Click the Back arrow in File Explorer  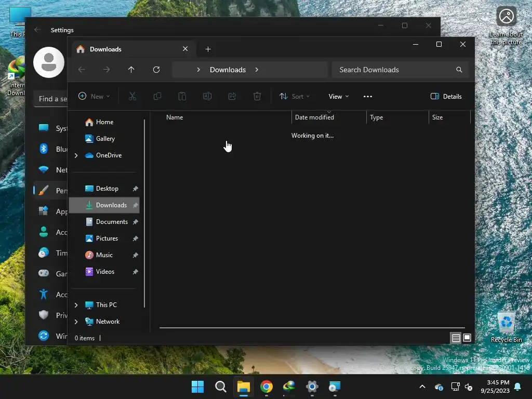[82, 70]
